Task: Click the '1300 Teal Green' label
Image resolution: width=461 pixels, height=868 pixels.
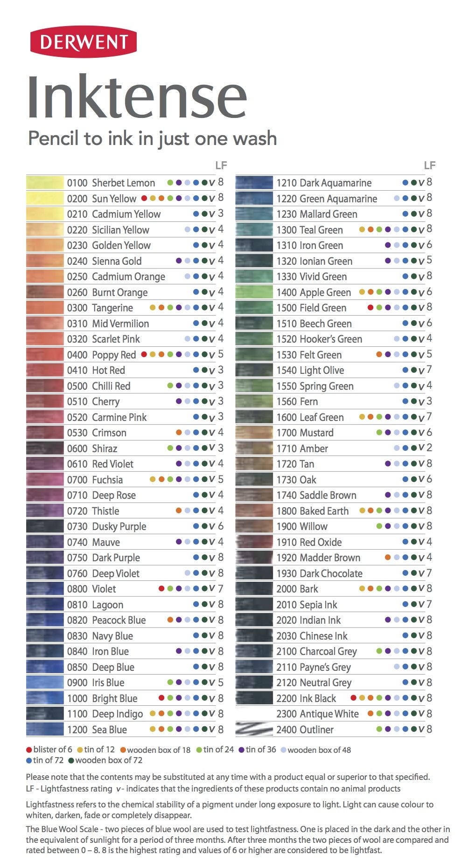Action: (x=309, y=230)
